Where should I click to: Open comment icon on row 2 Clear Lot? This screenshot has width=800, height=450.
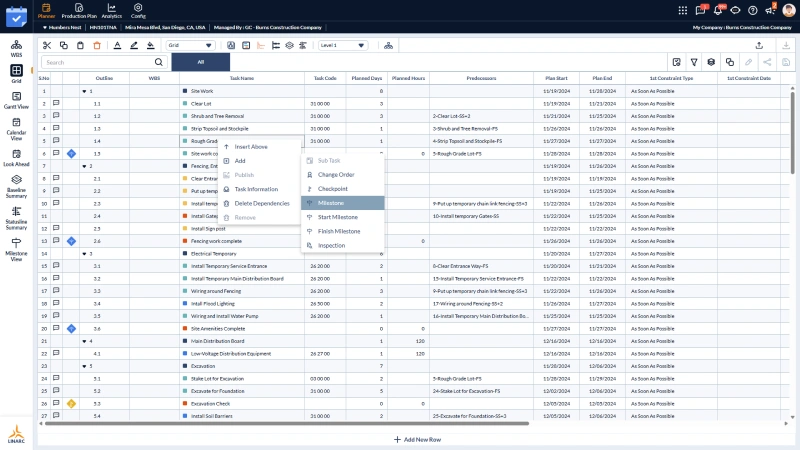point(56,103)
